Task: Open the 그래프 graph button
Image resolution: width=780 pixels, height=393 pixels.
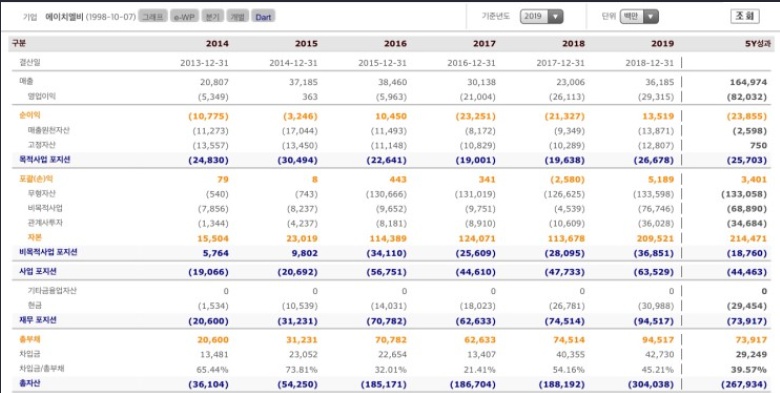Action: click(153, 16)
